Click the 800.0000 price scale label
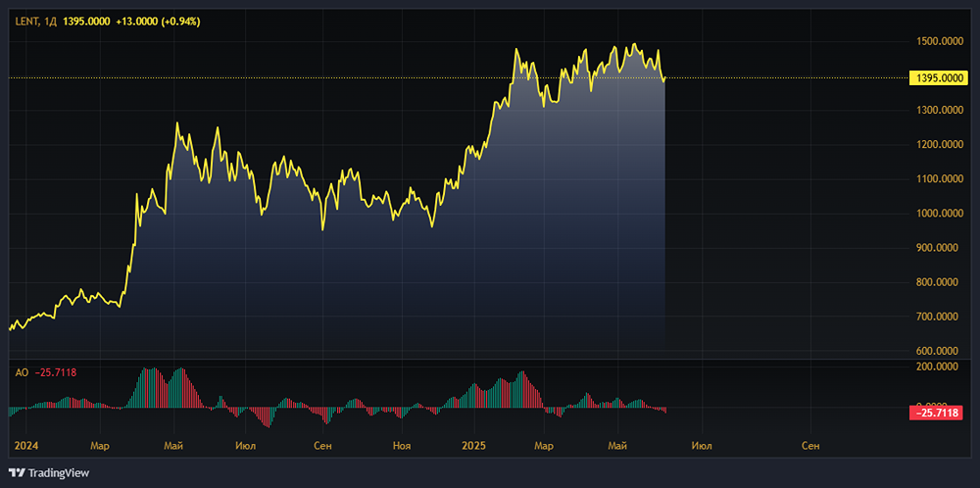980x488 pixels. click(938, 282)
